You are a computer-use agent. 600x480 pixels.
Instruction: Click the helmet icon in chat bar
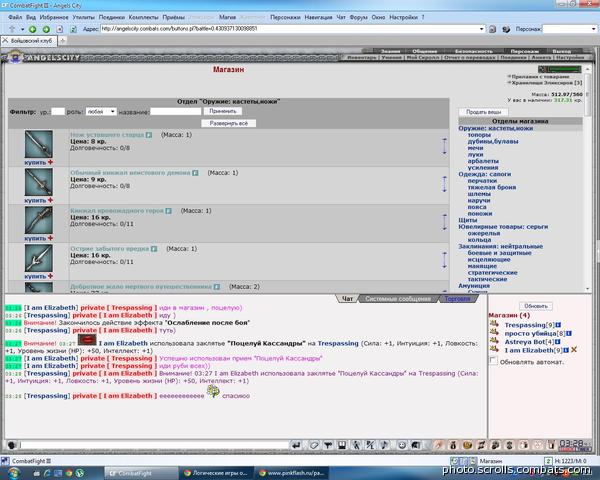416,445
